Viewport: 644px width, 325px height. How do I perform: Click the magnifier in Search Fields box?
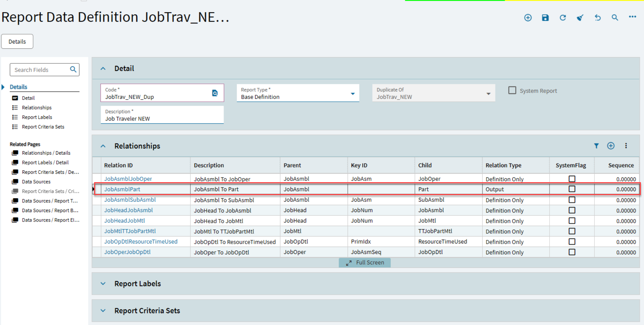(x=73, y=69)
